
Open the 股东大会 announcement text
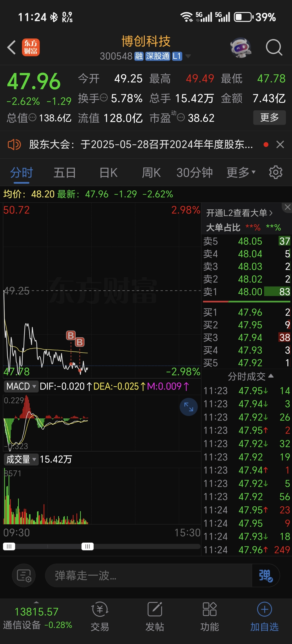(x=141, y=145)
